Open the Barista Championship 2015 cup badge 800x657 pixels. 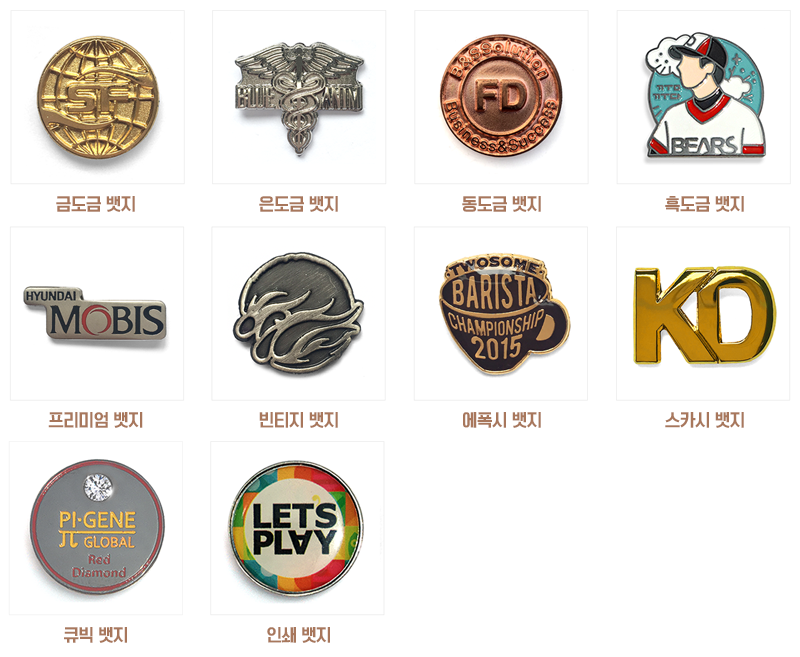coord(501,314)
